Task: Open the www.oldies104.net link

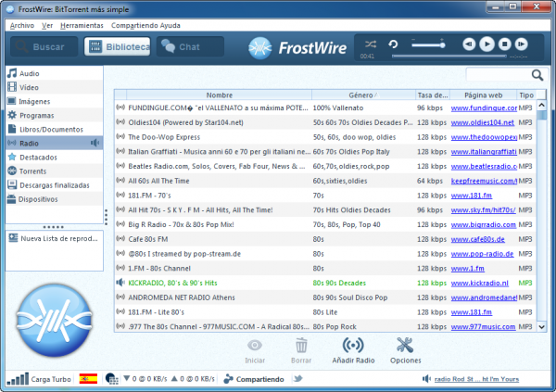Action: point(482,122)
